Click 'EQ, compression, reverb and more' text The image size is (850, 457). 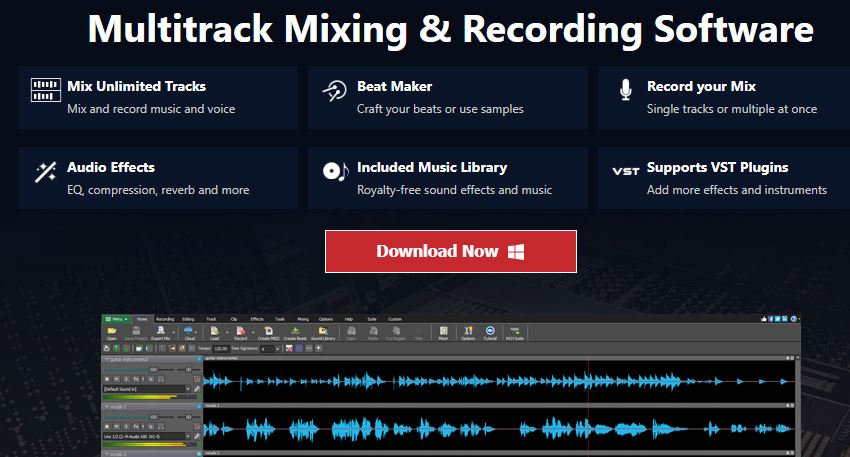click(x=158, y=190)
